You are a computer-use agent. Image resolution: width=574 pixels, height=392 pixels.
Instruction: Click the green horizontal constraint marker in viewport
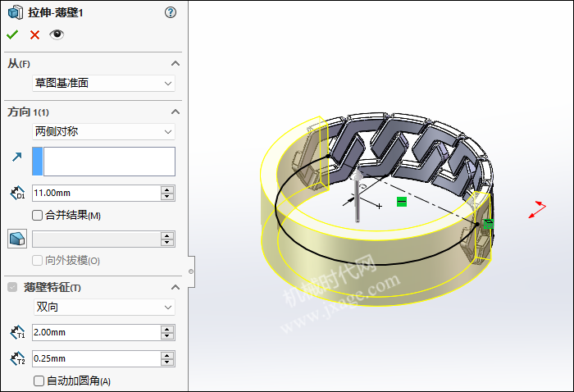[402, 202]
